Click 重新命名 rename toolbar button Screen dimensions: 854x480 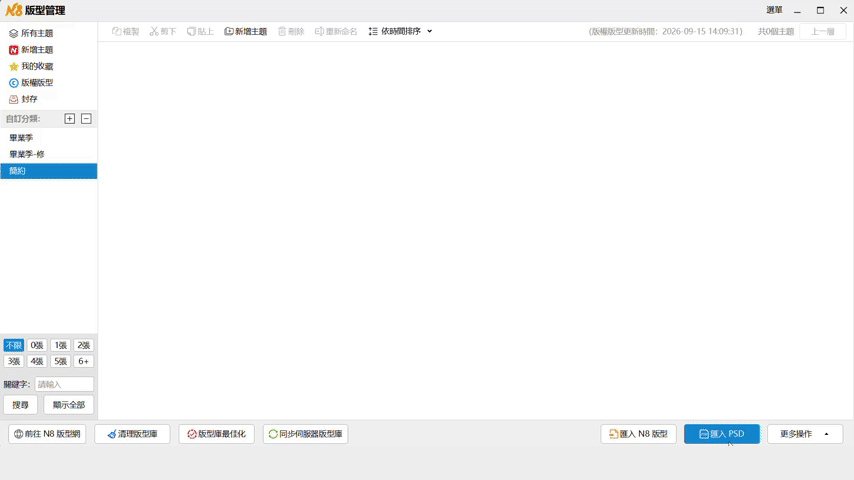coord(336,32)
